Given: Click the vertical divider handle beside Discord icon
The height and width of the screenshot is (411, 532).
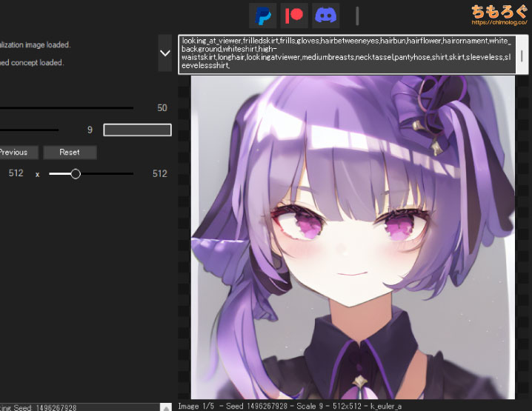Looking at the screenshot, I should coord(357,16).
